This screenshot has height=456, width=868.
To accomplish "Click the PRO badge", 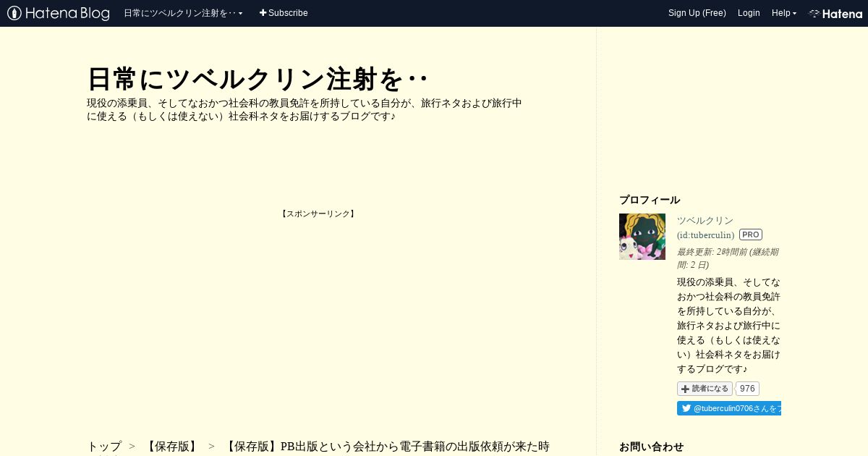I will pos(751,235).
